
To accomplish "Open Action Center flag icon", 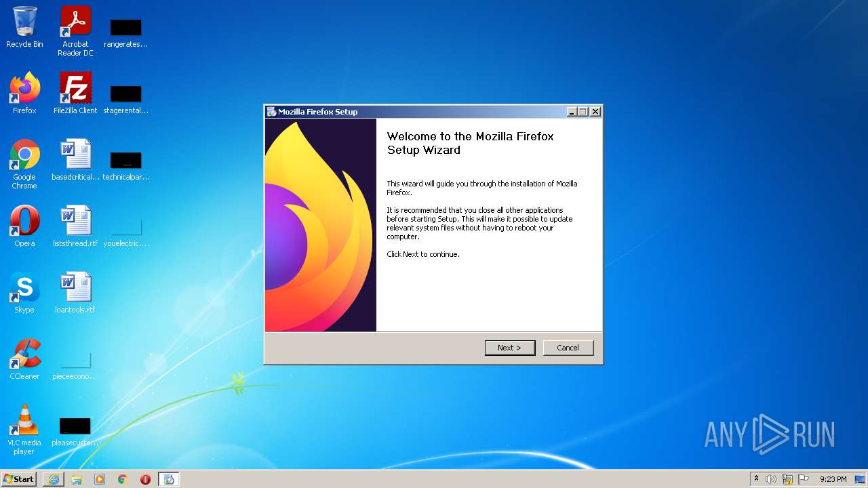I will tap(804, 479).
